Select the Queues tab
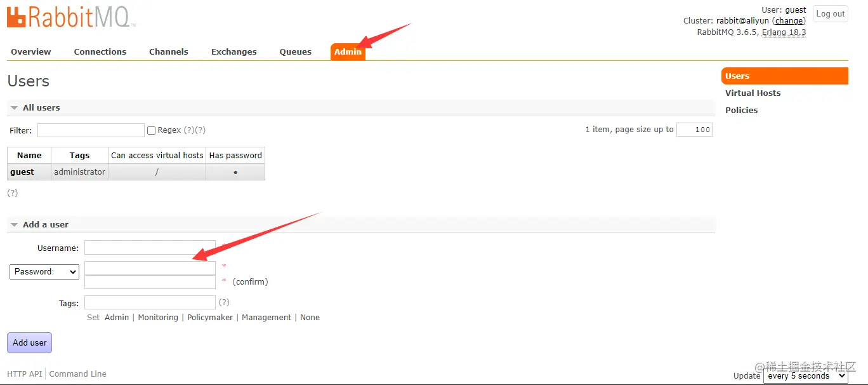868x385 pixels. point(296,52)
